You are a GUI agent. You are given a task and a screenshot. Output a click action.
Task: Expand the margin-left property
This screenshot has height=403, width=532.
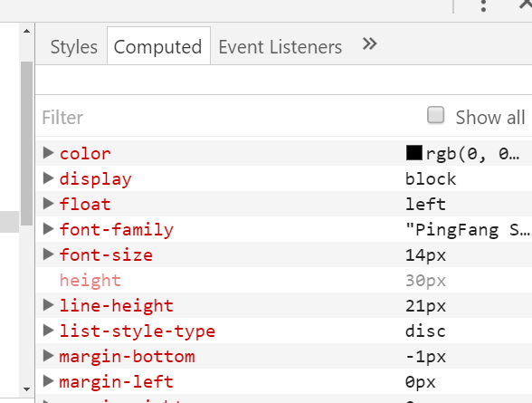[x=49, y=381]
